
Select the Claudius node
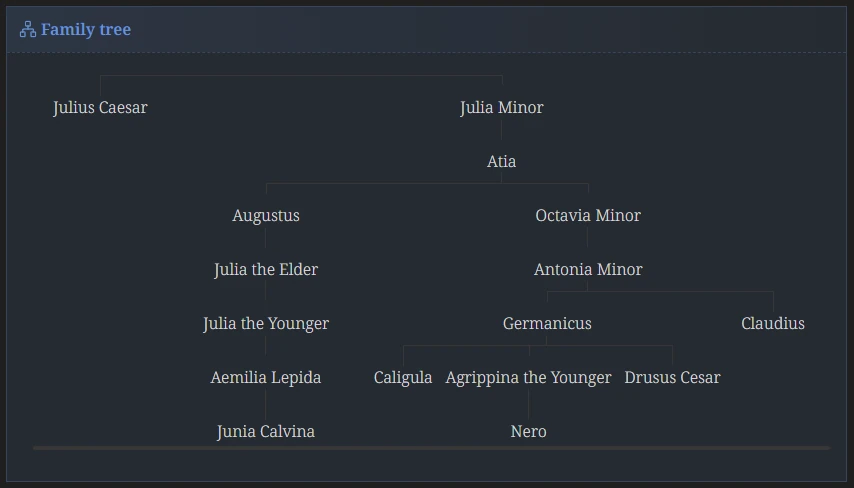coord(773,323)
